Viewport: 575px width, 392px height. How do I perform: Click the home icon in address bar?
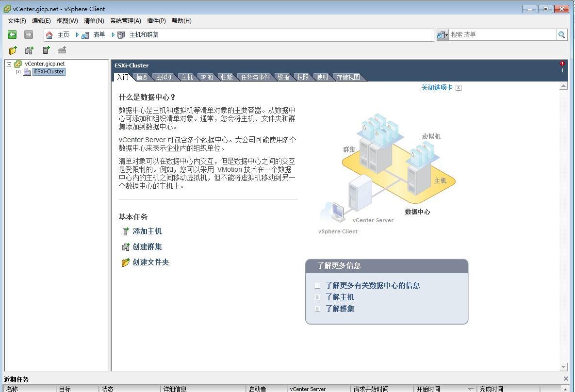[x=49, y=35]
